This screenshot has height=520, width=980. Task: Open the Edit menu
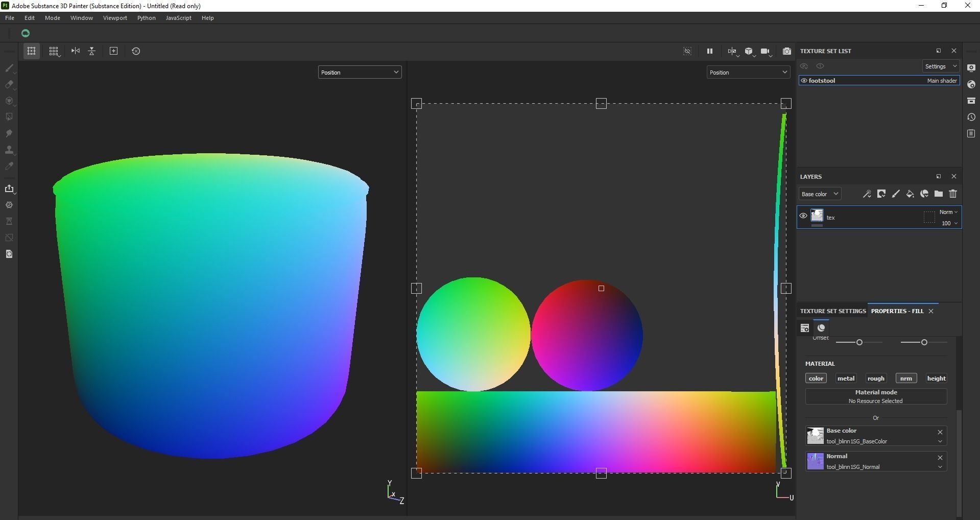pos(30,18)
